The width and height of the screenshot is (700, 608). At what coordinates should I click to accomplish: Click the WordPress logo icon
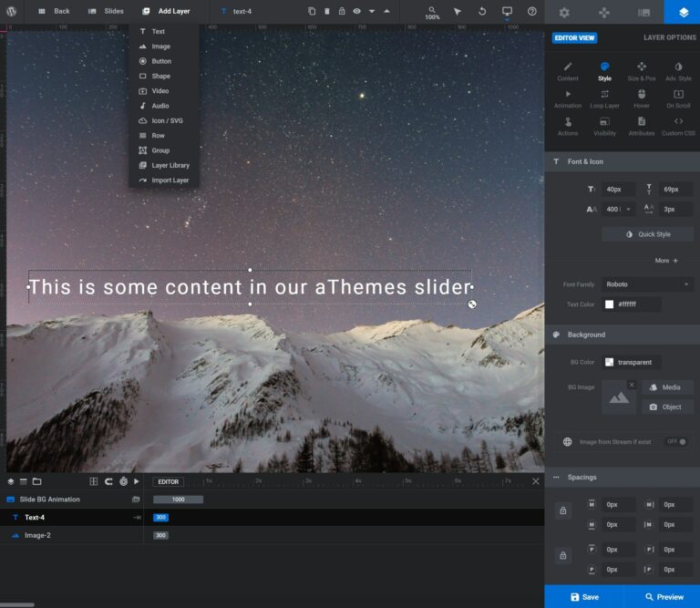coord(13,11)
